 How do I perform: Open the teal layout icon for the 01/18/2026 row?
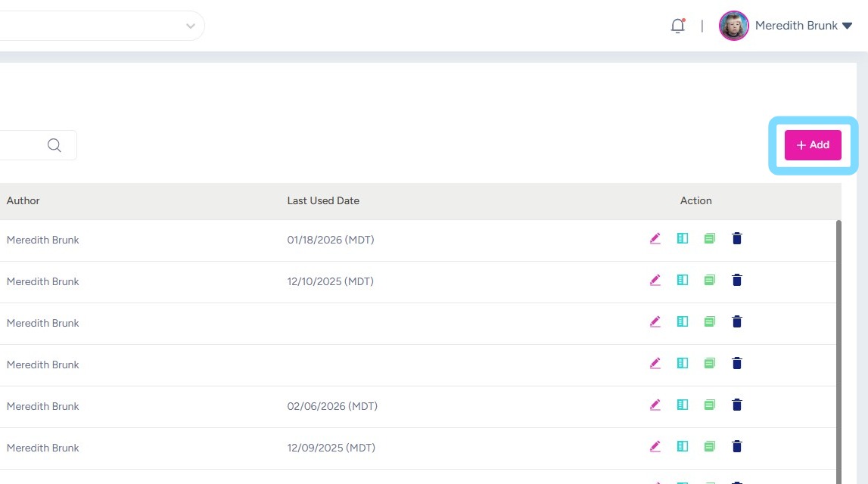point(683,239)
